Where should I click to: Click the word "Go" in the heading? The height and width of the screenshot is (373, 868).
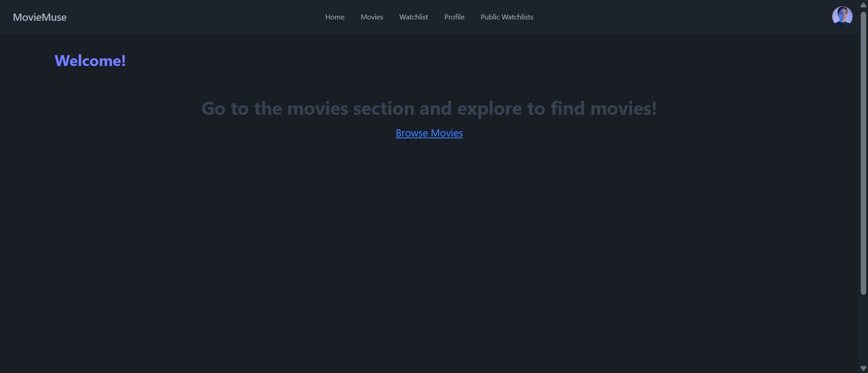pos(213,109)
